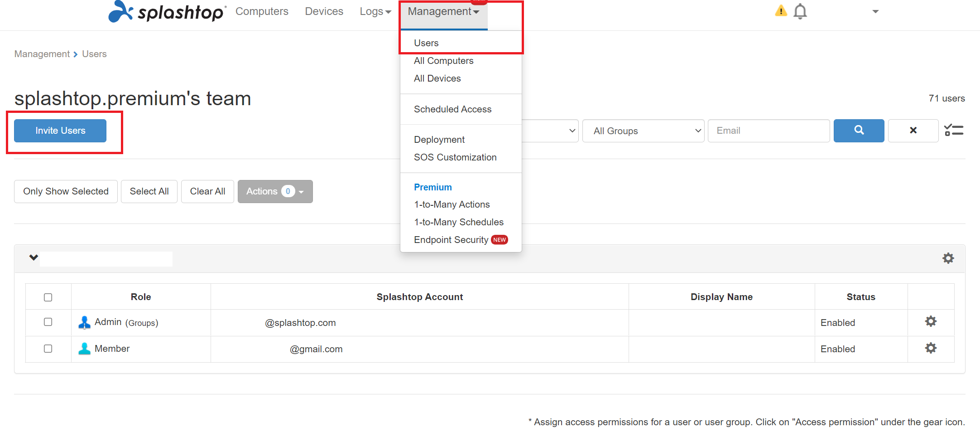
Task: Go to the Computers tab
Action: 262,11
